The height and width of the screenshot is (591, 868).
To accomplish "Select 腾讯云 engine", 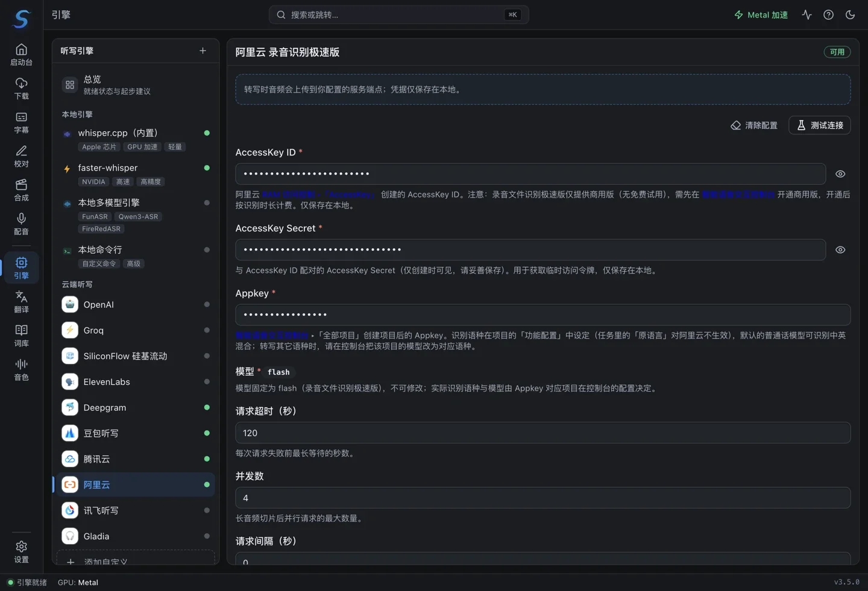I will pyautogui.click(x=136, y=459).
